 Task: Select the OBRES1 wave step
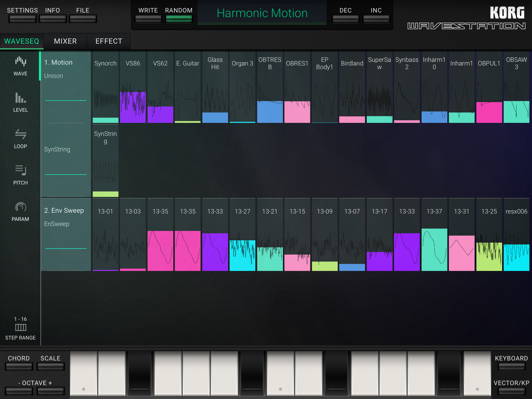(x=297, y=87)
